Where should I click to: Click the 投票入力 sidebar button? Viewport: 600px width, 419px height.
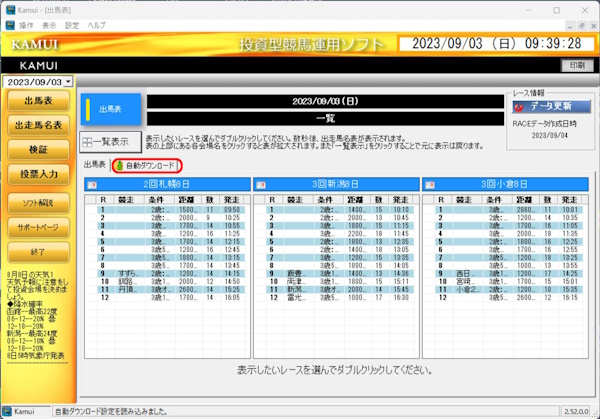point(37,174)
